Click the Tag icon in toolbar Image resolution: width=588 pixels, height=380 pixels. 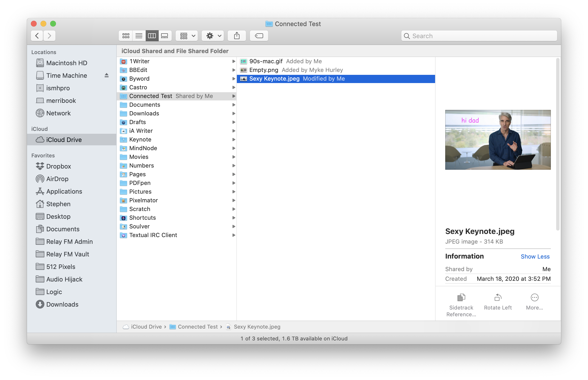click(x=259, y=35)
